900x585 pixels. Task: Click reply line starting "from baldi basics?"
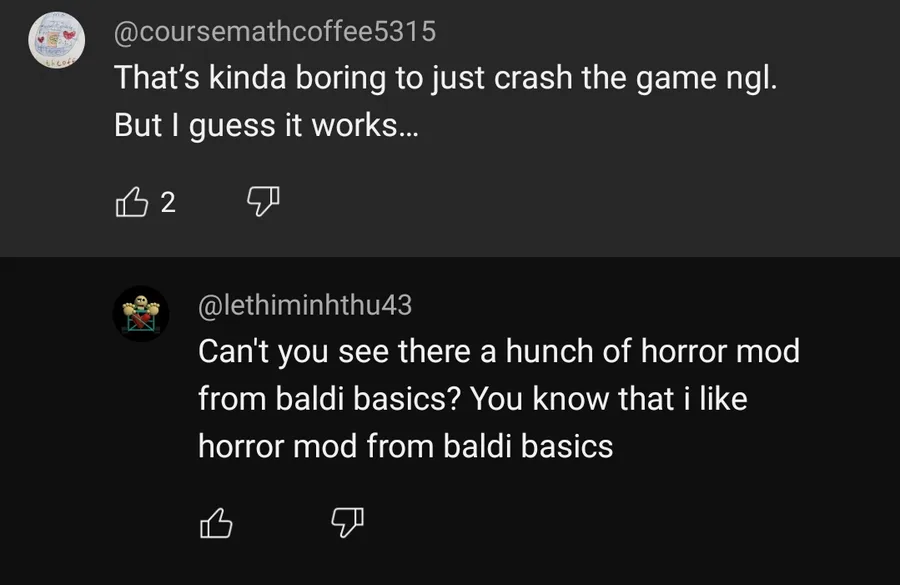pyautogui.click(x=472, y=399)
